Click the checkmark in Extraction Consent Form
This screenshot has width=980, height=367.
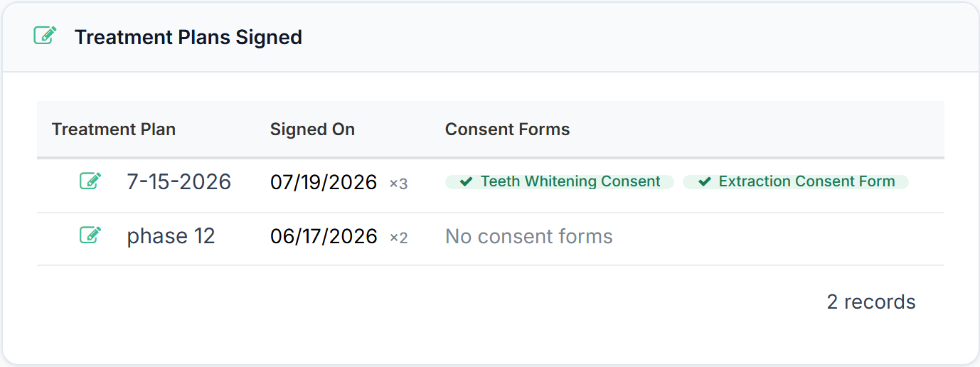[705, 182]
